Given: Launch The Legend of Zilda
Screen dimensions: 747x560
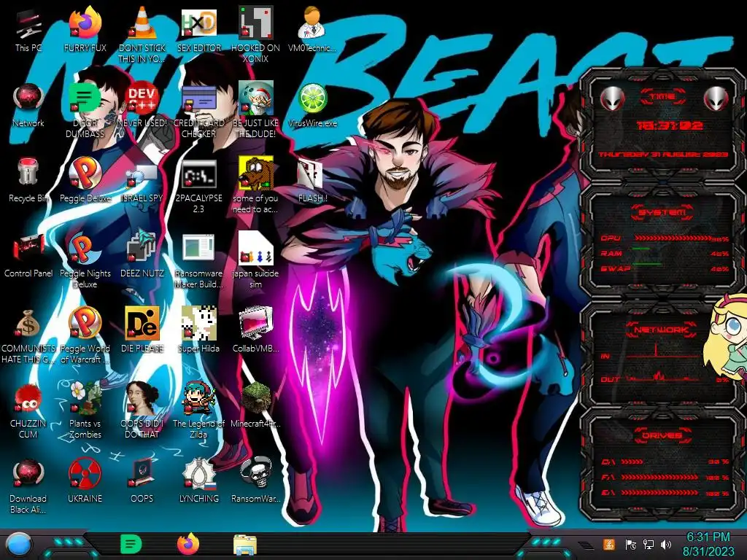Looking at the screenshot, I should [x=198, y=411].
